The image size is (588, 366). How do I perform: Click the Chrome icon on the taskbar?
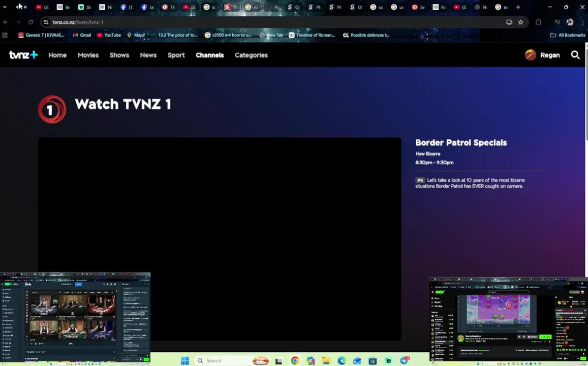(x=295, y=361)
